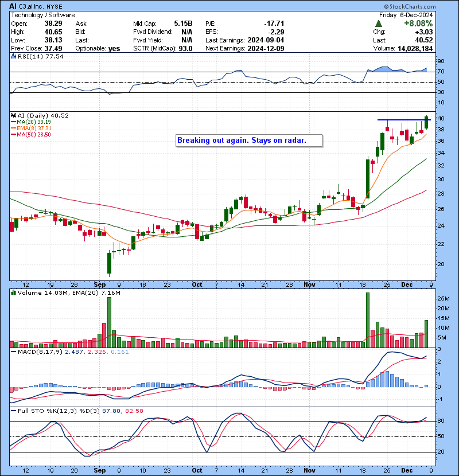The height and width of the screenshot is (476, 459).
Task: Click the blue horizontal resistance line near 40
Action: (404, 120)
